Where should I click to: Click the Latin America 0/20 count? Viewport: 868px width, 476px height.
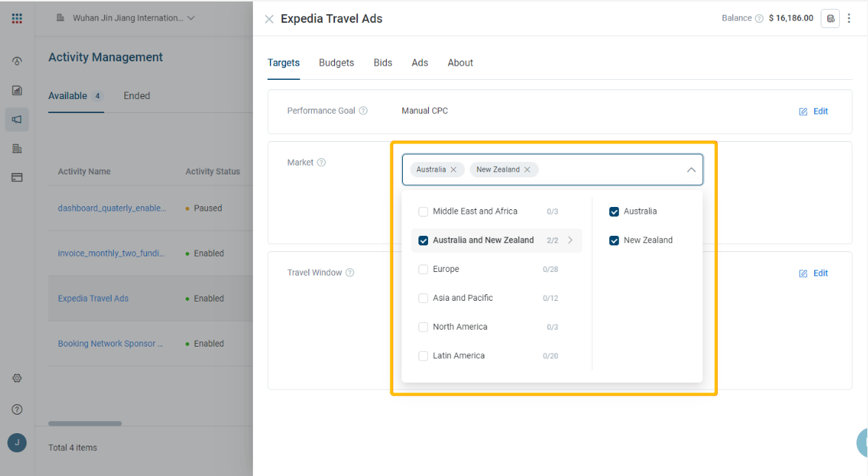(x=550, y=356)
